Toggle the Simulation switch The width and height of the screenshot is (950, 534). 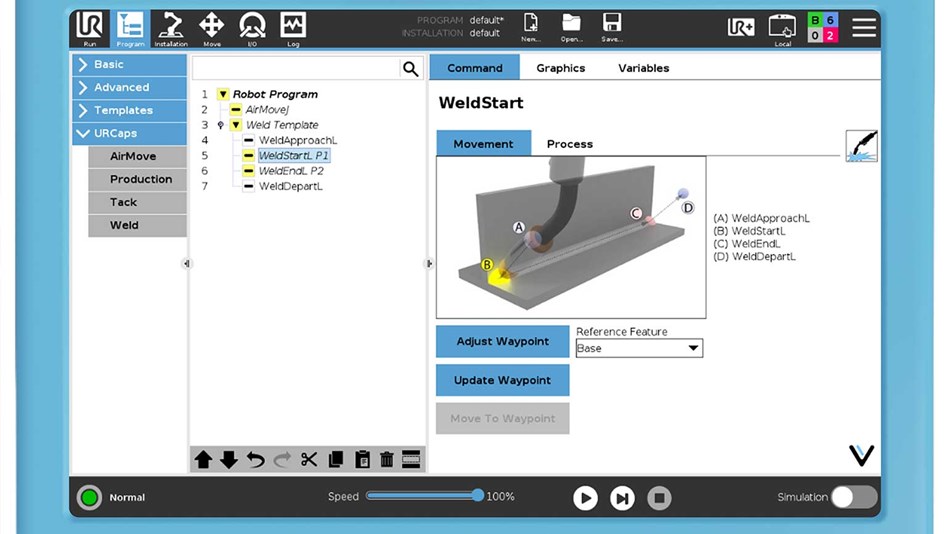click(x=853, y=497)
